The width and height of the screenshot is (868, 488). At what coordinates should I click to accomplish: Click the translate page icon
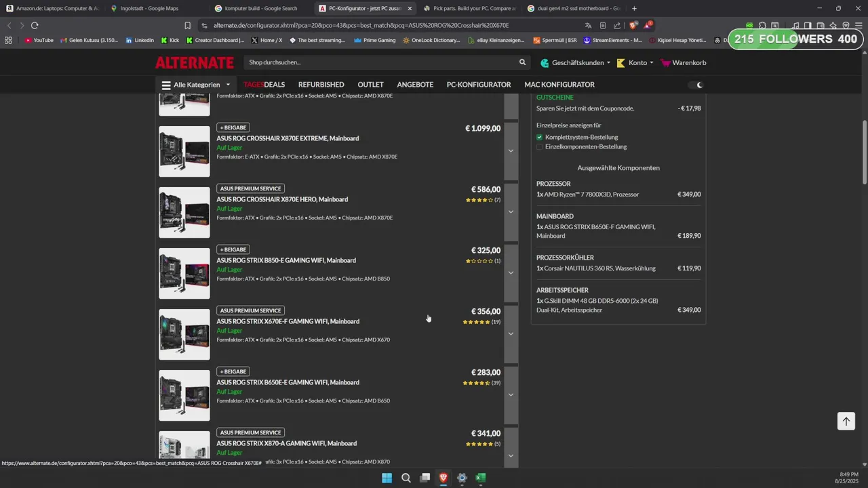pos(588,25)
